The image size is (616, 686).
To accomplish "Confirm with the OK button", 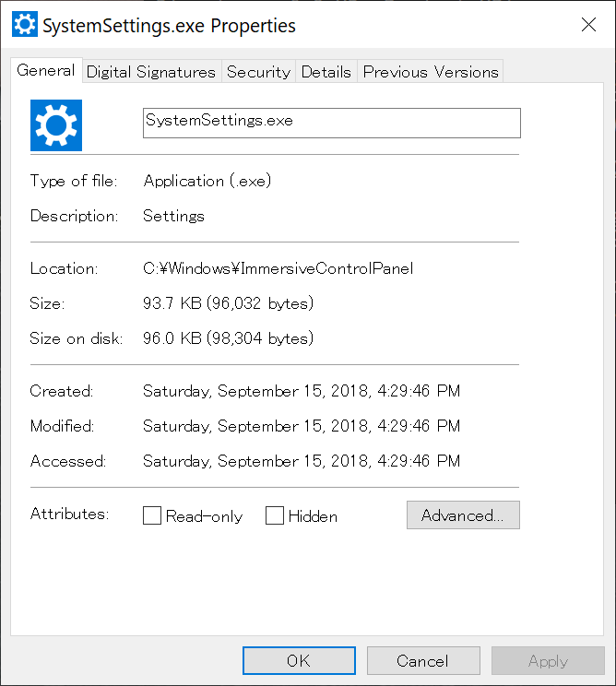I will [299, 660].
